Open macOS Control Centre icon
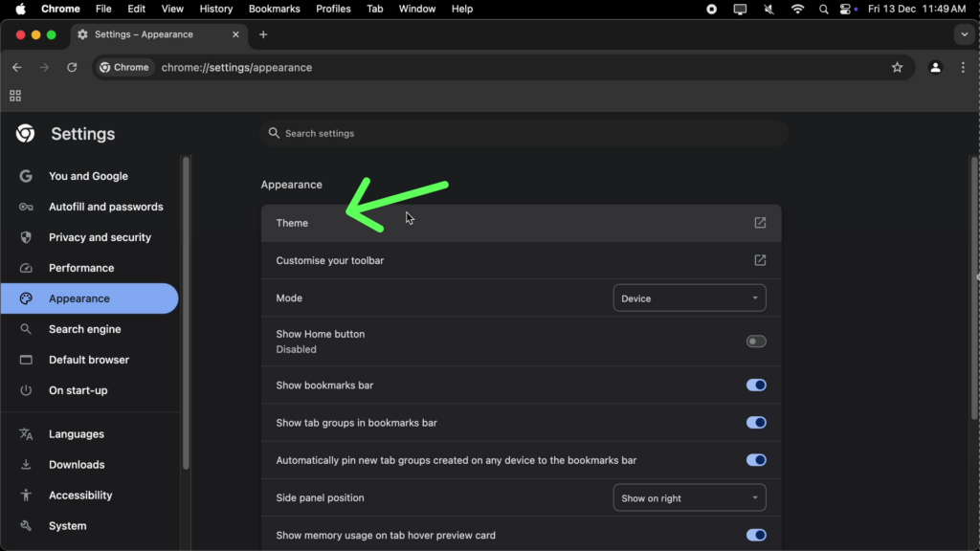The width and height of the screenshot is (980, 551). (845, 9)
